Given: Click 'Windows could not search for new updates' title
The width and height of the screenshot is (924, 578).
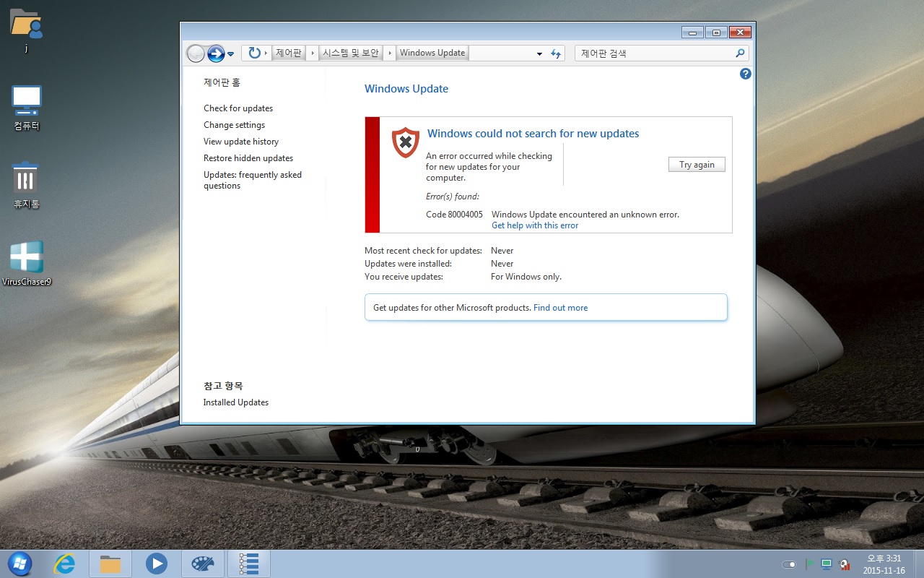Looking at the screenshot, I should (x=533, y=134).
